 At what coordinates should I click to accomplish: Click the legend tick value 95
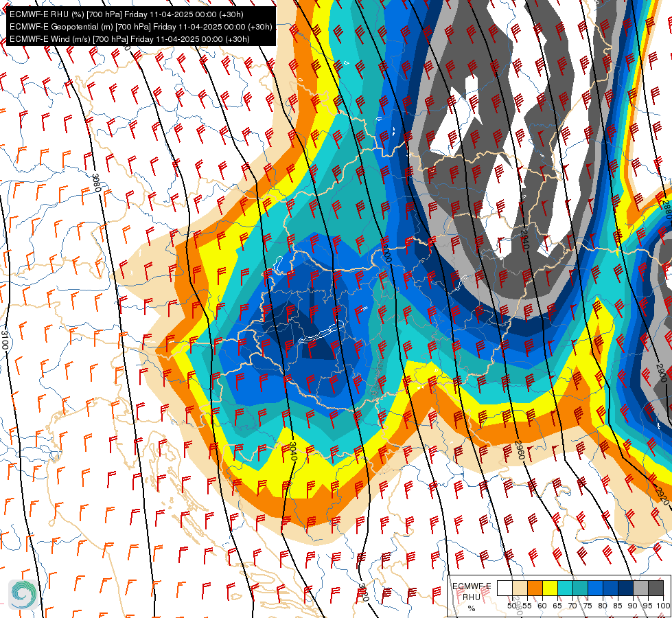(647, 606)
